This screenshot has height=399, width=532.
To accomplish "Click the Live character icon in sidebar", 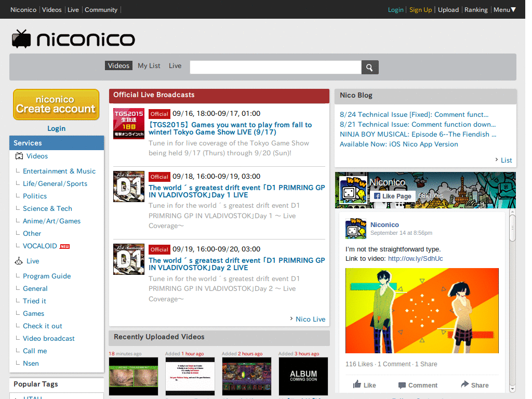I will (x=19, y=261).
